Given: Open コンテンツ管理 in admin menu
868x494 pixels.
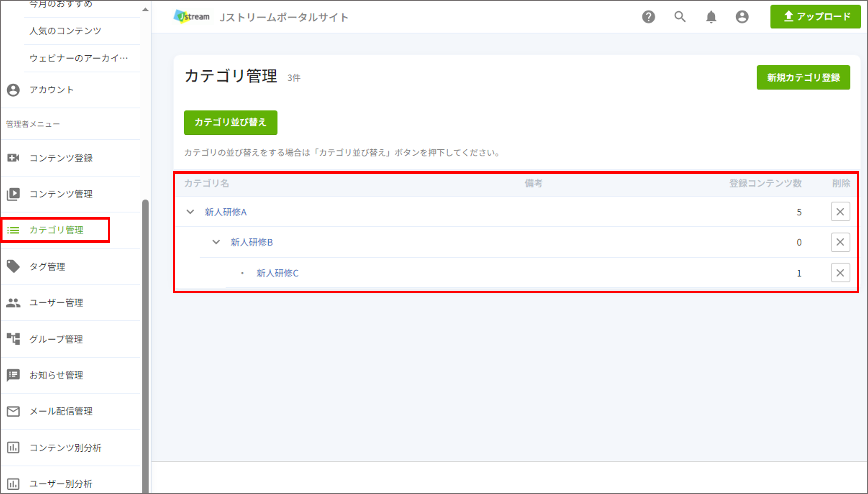Looking at the screenshot, I should coord(61,194).
